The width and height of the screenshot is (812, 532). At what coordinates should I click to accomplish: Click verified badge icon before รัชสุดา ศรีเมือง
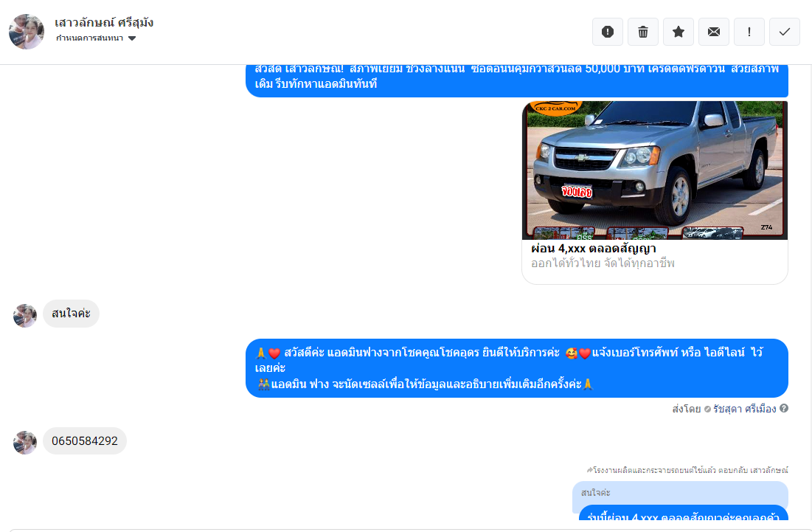[x=707, y=410]
